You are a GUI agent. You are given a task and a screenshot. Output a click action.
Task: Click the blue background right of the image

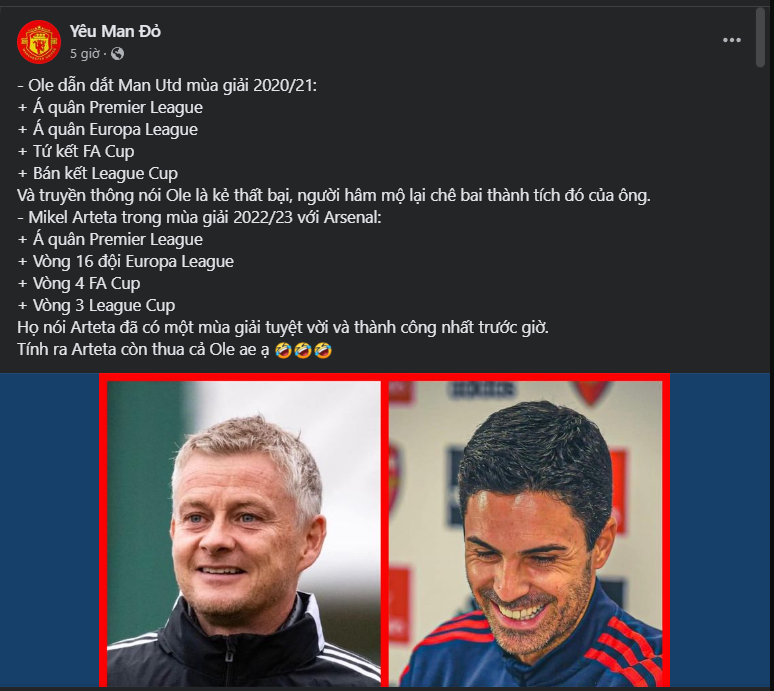pos(720,530)
